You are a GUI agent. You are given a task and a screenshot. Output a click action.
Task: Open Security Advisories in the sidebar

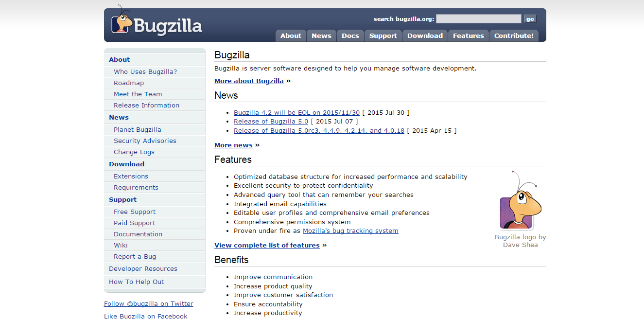(x=145, y=141)
